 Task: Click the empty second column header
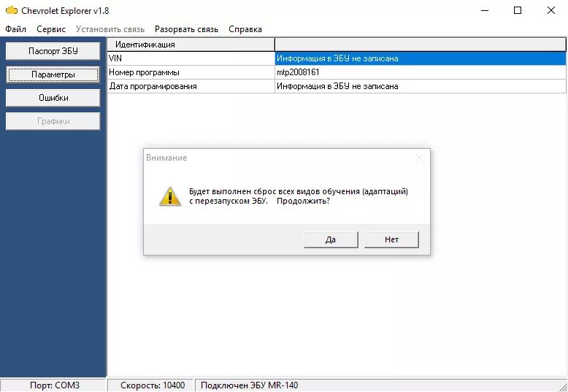tap(421, 45)
